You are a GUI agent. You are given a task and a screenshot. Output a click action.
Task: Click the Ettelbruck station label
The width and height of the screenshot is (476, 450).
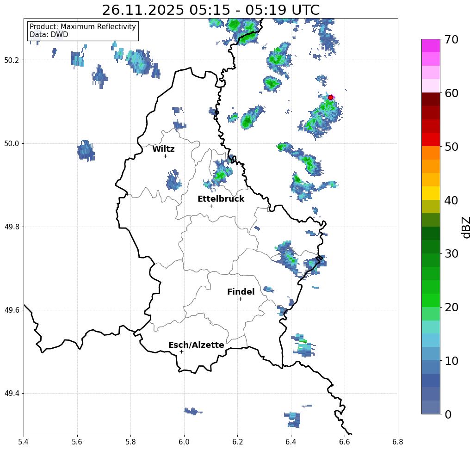pyautogui.click(x=221, y=199)
